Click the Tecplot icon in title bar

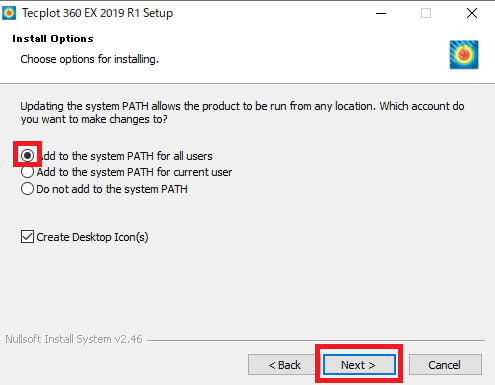[x=9, y=13]
